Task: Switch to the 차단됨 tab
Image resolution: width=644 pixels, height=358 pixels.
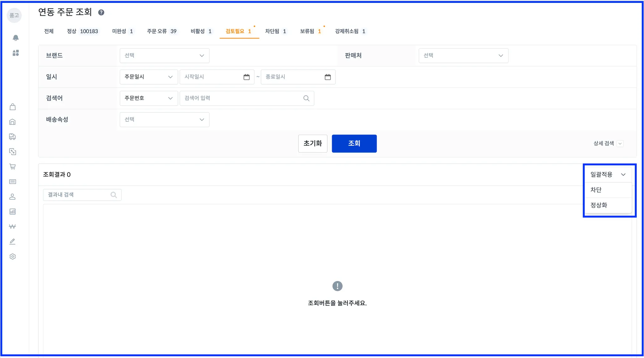Action: click(275, 31)
